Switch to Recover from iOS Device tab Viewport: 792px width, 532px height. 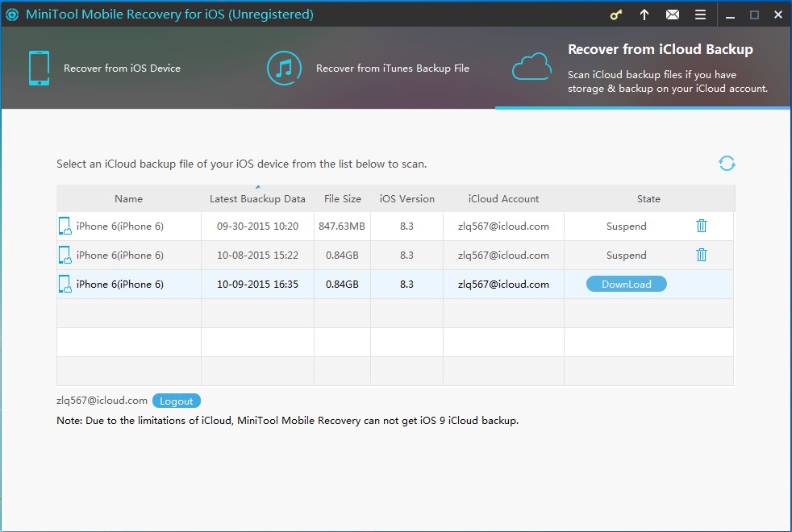pos(122,69)
